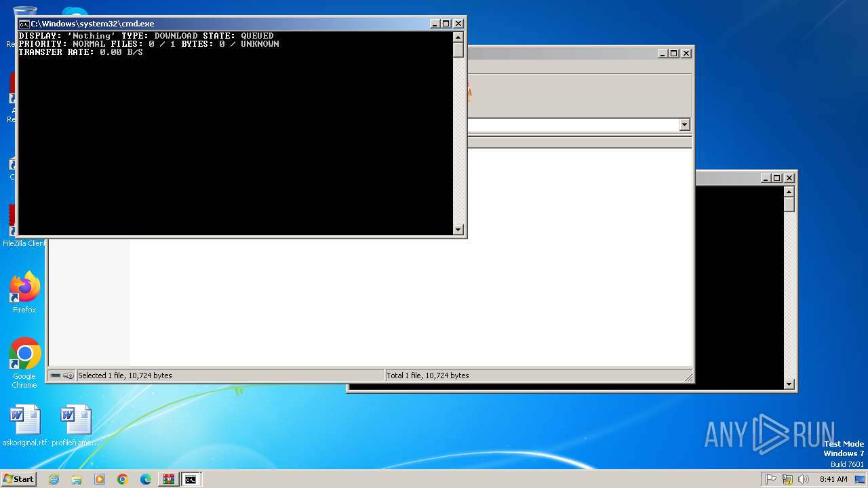Image resolution: width=868 pixels, height=488 pixels.
Task: Launch Google Chrome from the taskbar
Action: pos(123,479)
